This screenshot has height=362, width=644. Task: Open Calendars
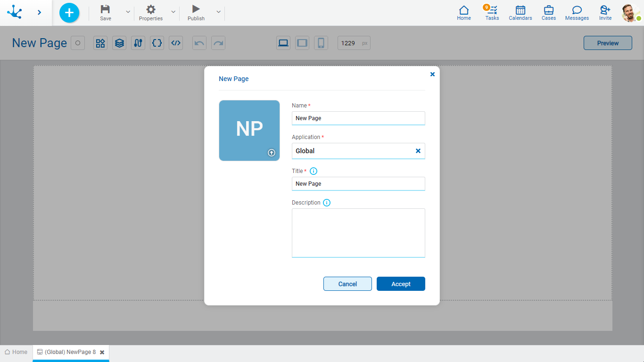[520, 13]
